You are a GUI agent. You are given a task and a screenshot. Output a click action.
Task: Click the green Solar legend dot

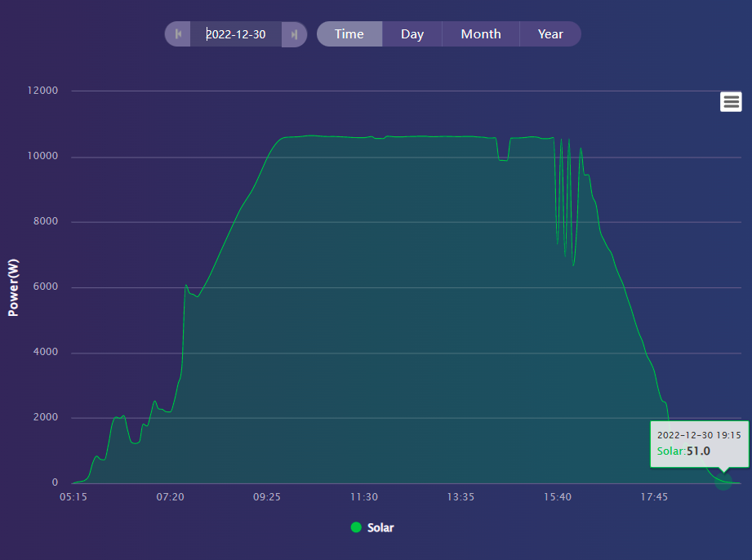(356, 527)
